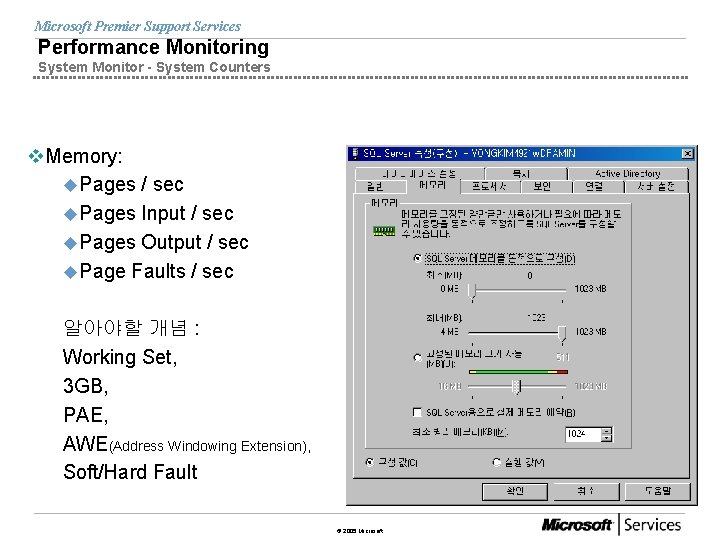Screen dimensions: 720x540
Task: Click the maximum memory slider thumb
Action: point(562,334)
